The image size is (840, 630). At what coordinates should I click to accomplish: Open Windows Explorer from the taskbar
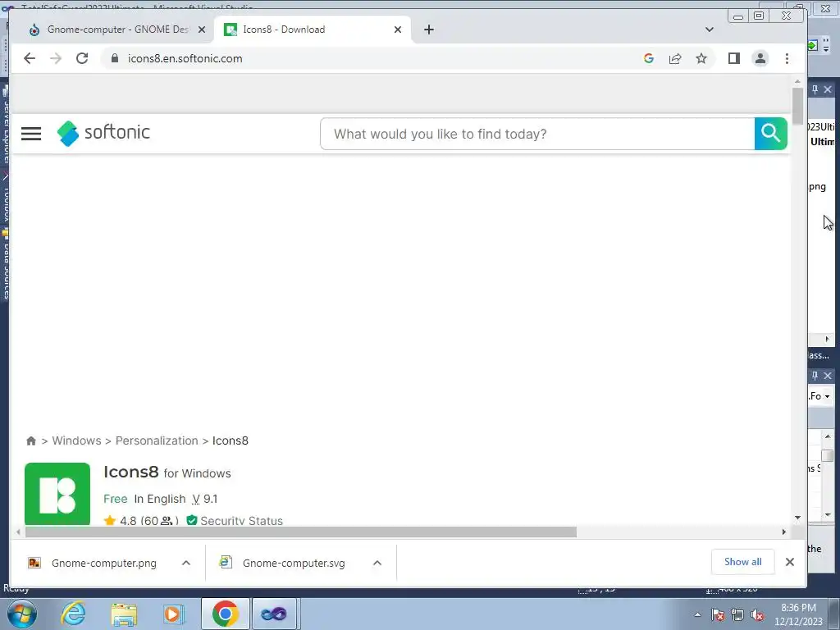124,614
